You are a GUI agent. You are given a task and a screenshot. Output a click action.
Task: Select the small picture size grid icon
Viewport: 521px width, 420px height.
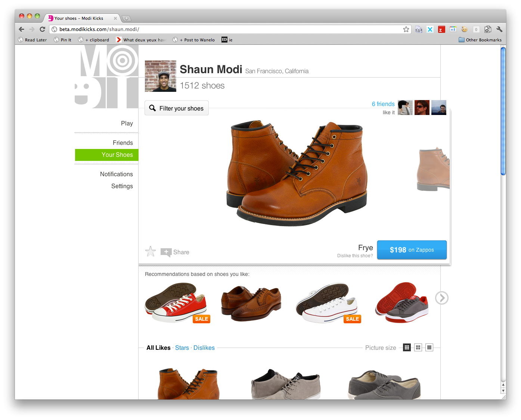(407, 347)
